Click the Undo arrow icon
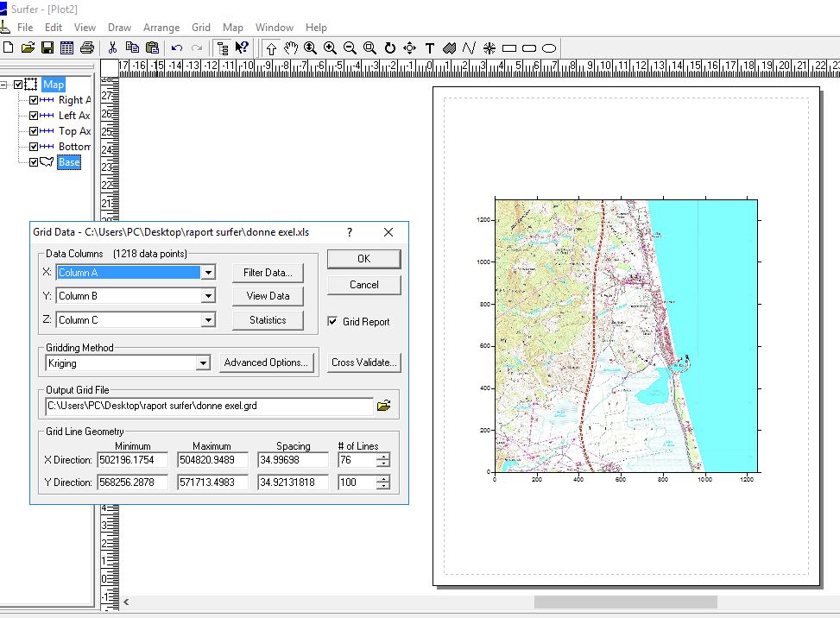The image size is (840, 618). pyautogui.click(x=177, y=47)
